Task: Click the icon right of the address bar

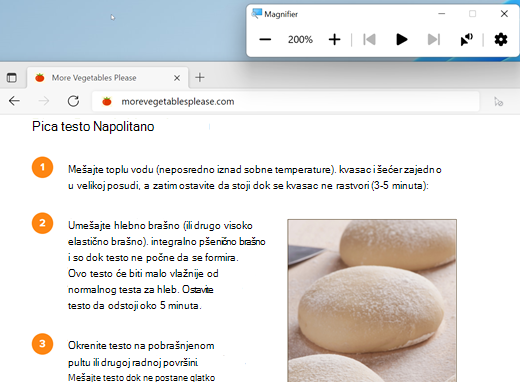Action: (x=498, y=102)
